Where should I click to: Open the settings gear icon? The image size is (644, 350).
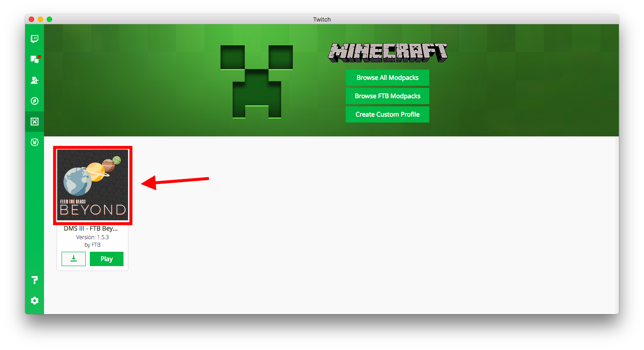pos(35,301)
